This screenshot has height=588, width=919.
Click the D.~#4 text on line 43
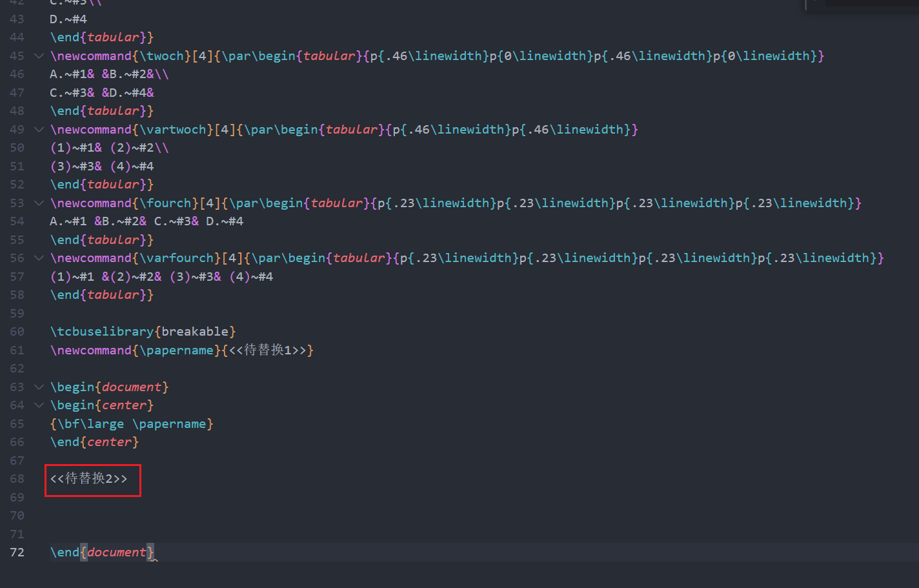coord(68,19)
